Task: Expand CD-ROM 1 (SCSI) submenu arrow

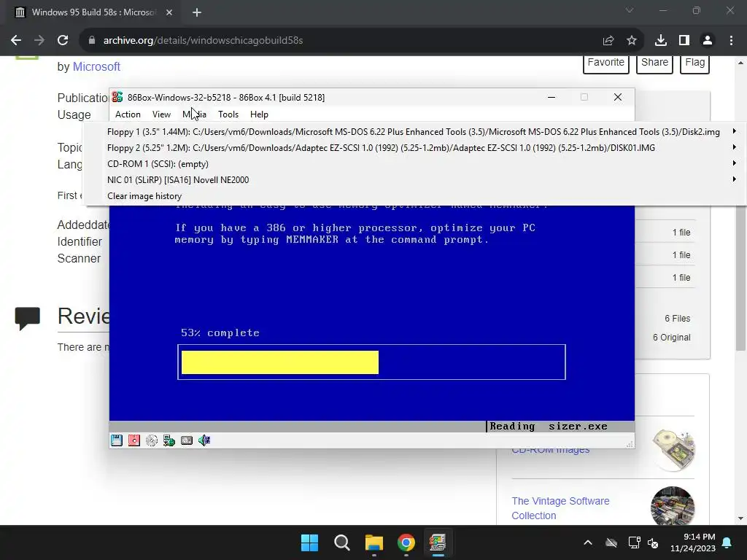Action: tap(734, 163)
